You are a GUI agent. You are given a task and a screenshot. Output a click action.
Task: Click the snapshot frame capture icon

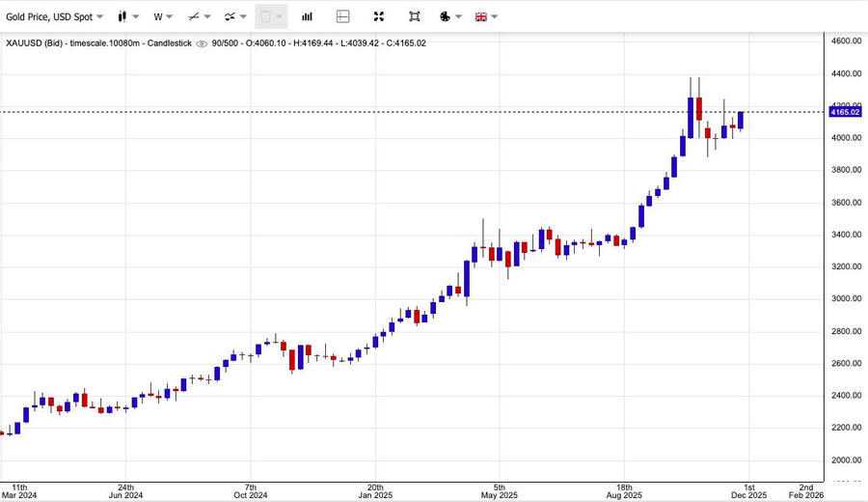click(x=415, y=16)
